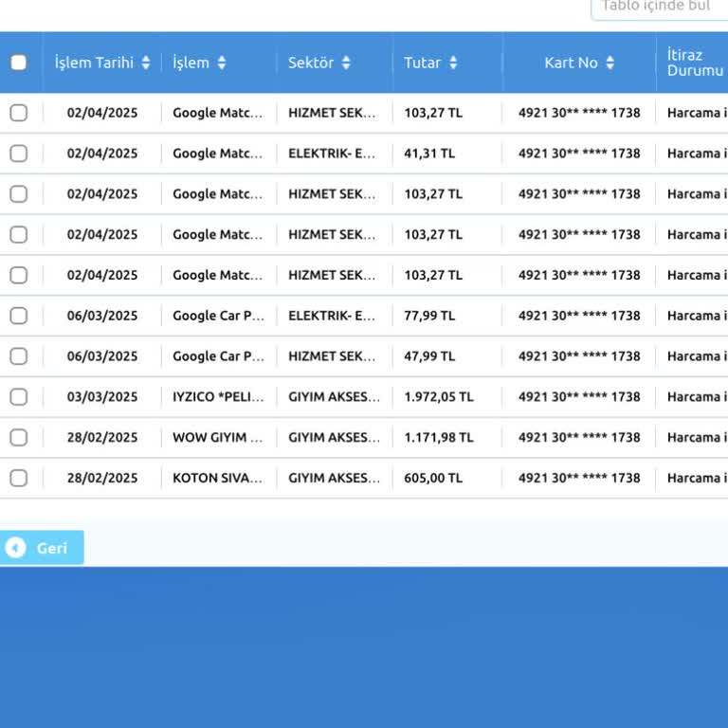This screenshot has height=728, width=728.
Task: Click the 03/03/2025 date cell
Action: (x=102, y=397)
